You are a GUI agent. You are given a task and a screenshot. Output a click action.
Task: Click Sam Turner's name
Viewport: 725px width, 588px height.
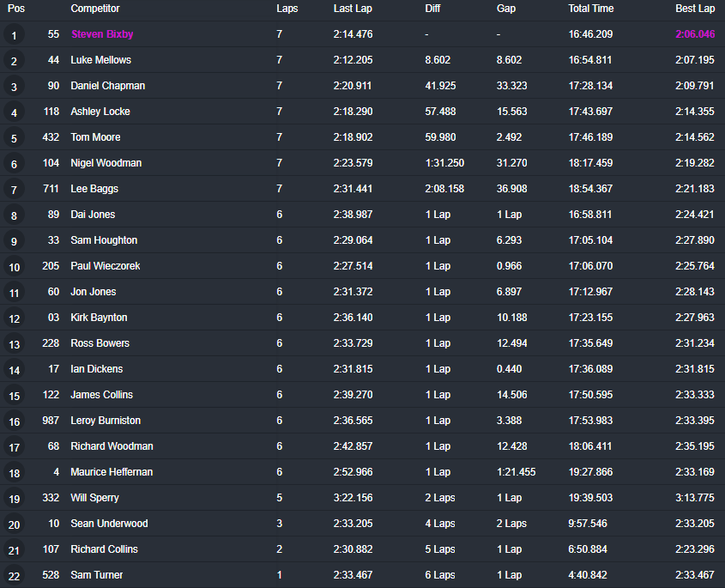coord(96,575)
